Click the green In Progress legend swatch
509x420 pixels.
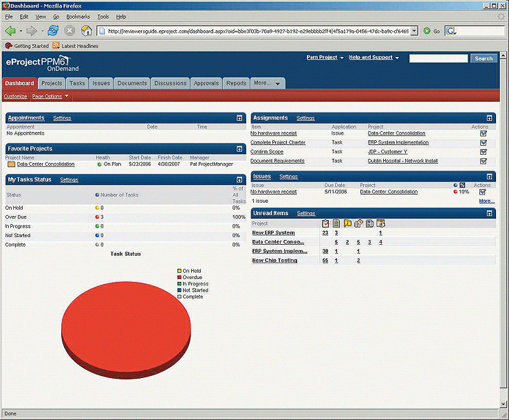click(180, 284)
